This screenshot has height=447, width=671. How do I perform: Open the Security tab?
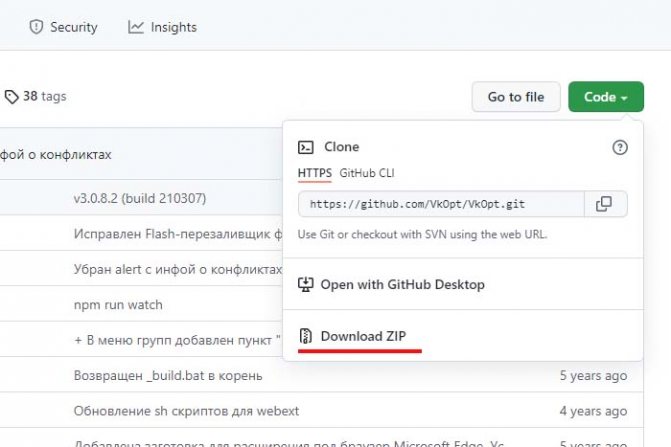click(x=63, y=27)
